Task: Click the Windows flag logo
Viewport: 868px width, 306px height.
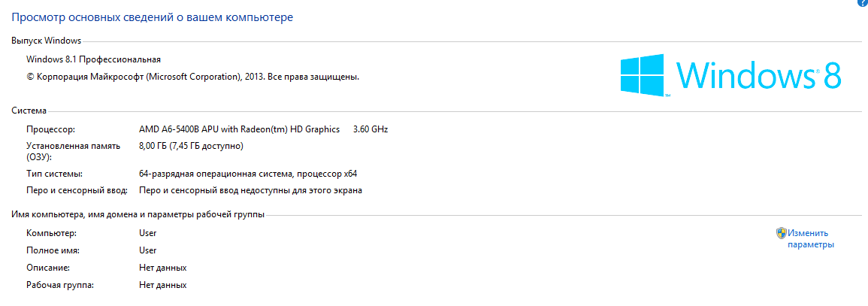Action: [x=643, y=75]
